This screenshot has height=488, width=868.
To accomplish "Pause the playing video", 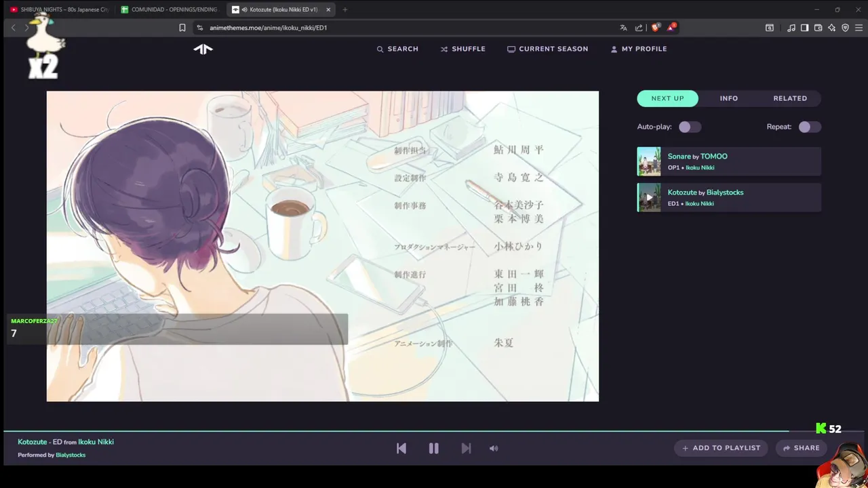I will pyautogui.click(x=433, y=448).
